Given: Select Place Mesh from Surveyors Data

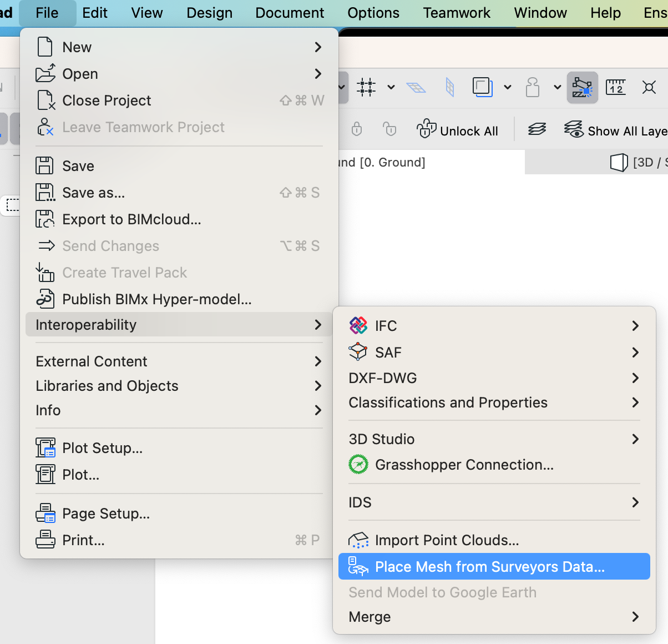Looking at the screenshot, I should pyautogui.click(x=489, y=567).
